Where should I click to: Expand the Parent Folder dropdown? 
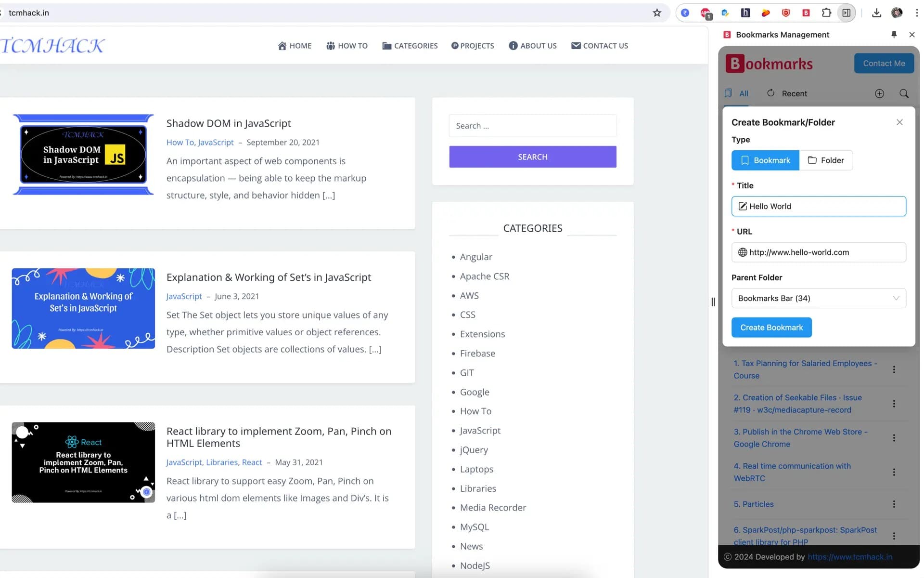(x=819, y=298)
